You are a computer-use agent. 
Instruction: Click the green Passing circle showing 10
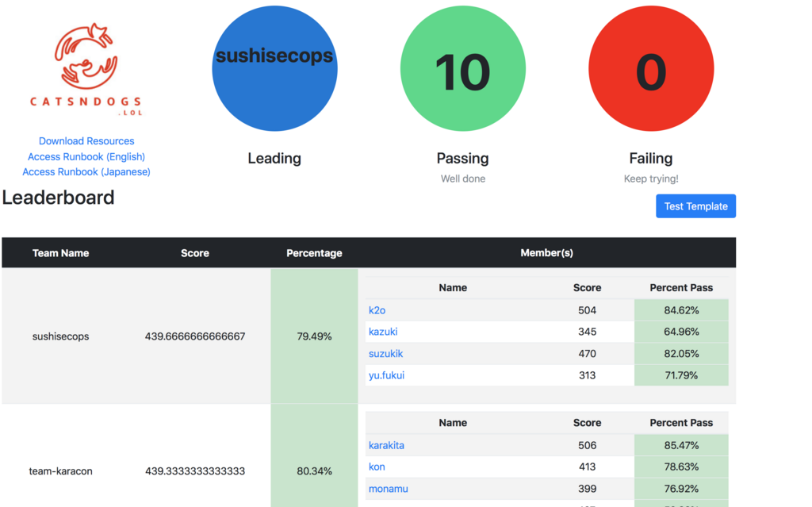[463, 68]
